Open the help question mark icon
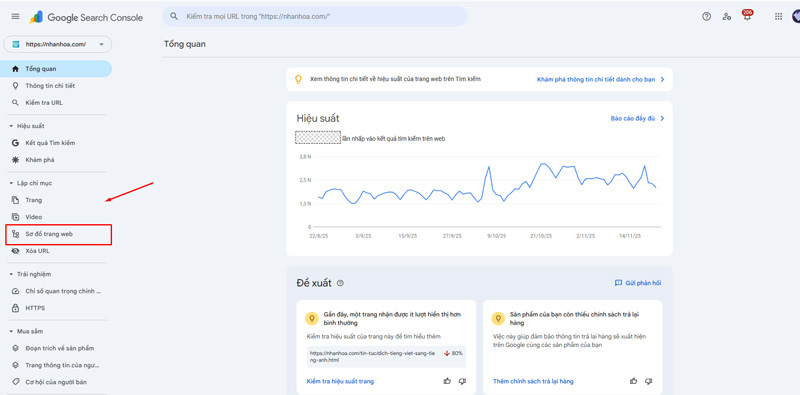800x395 pixels. click(706, 16)
